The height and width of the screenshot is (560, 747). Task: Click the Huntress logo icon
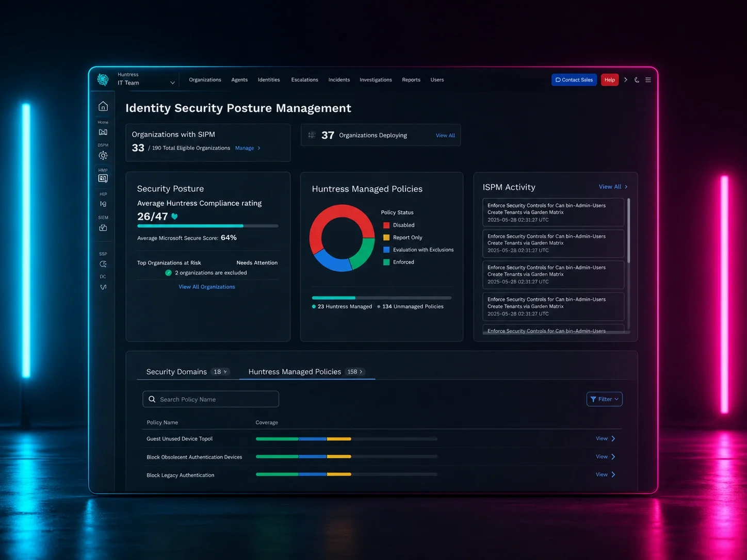click(x=103, y=79)
